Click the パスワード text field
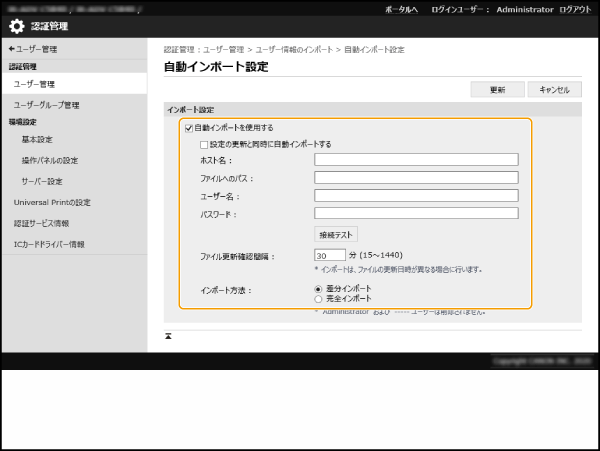This screenshot has height=451, width=600. [416, 213]
